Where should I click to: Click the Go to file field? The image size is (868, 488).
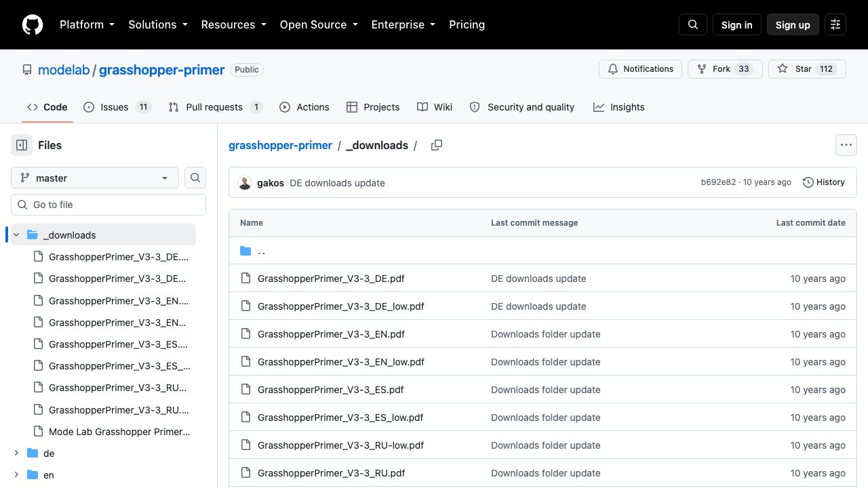coord(108,205)
